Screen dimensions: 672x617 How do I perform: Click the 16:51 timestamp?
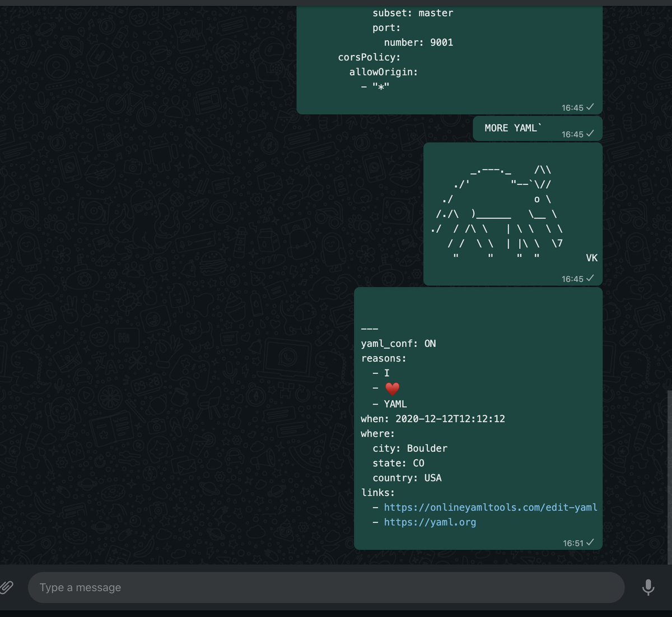pos(573,543)
